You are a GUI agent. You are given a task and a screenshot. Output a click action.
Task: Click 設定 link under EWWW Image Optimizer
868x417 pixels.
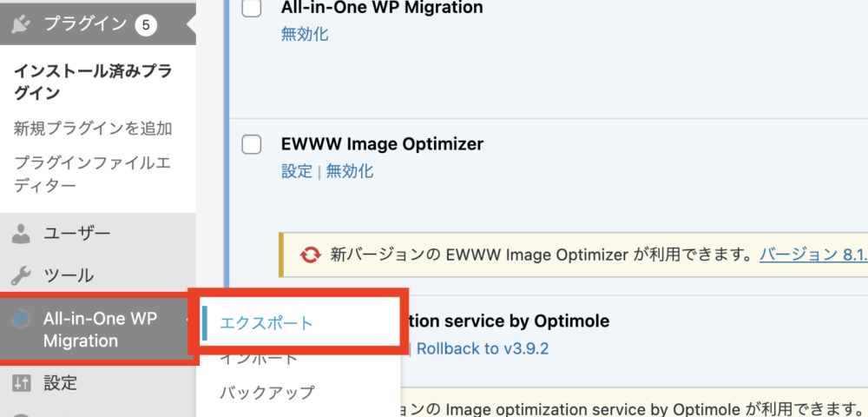point(297,170)
